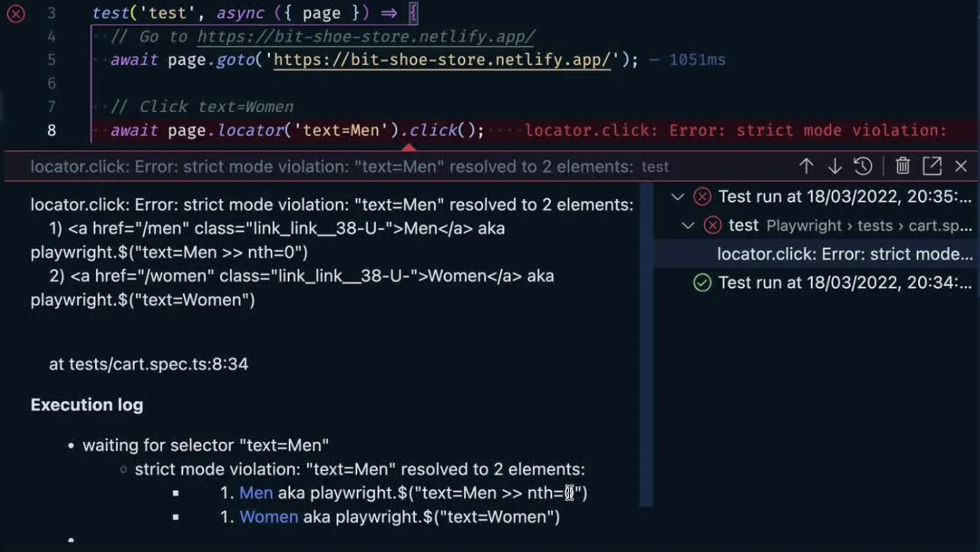980x552 pixels.
Task: Open the 'Men' link in the execution log
Action: tap(256, 492)
